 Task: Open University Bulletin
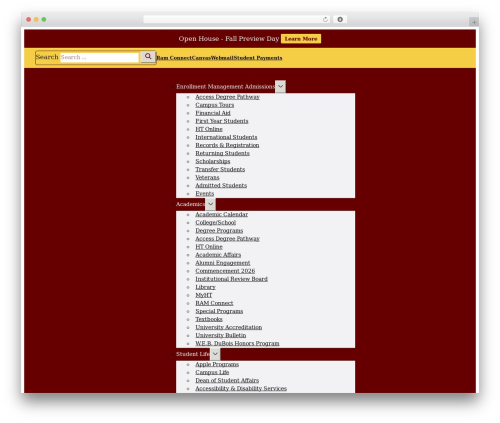[x=221, y=335]
